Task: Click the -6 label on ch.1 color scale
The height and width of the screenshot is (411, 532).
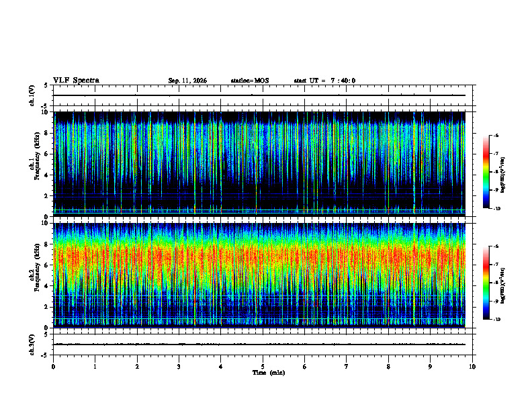Action: point(496,136)
